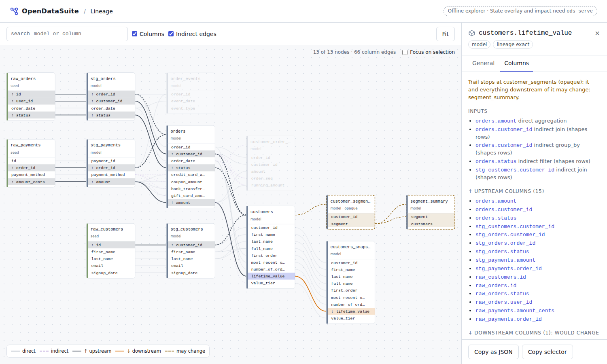Click the Fit button
Viewport: 607px width, 364px height.
445,34
